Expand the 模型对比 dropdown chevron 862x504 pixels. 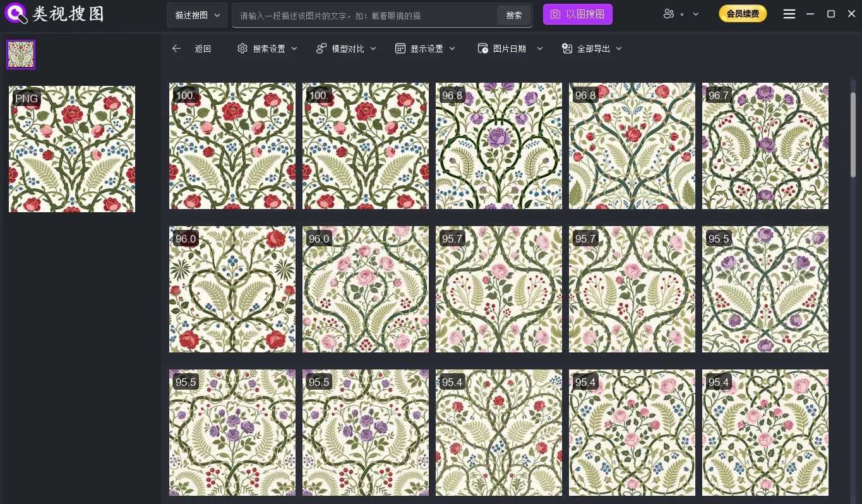(x=373, y=48)
